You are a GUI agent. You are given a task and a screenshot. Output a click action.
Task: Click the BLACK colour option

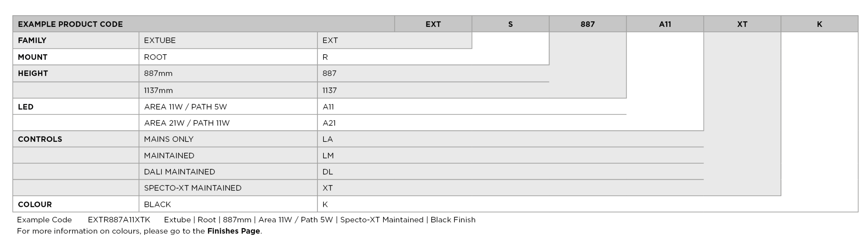(157, 204)
